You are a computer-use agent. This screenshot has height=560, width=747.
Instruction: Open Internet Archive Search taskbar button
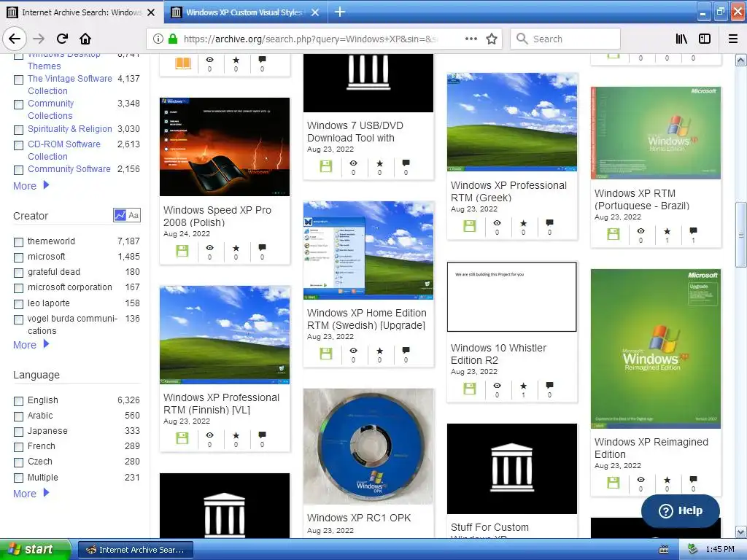pos(135,550)
